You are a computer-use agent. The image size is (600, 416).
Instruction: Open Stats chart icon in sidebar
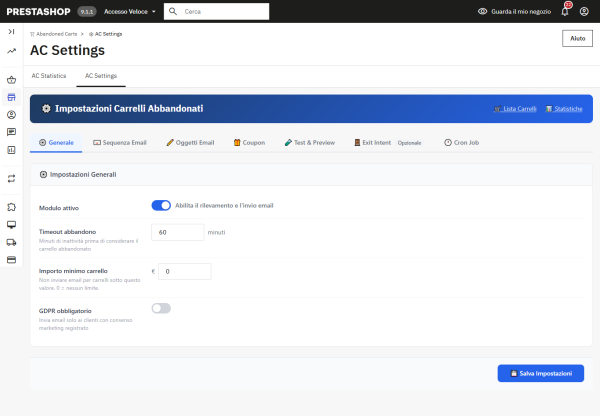(11, 150)
